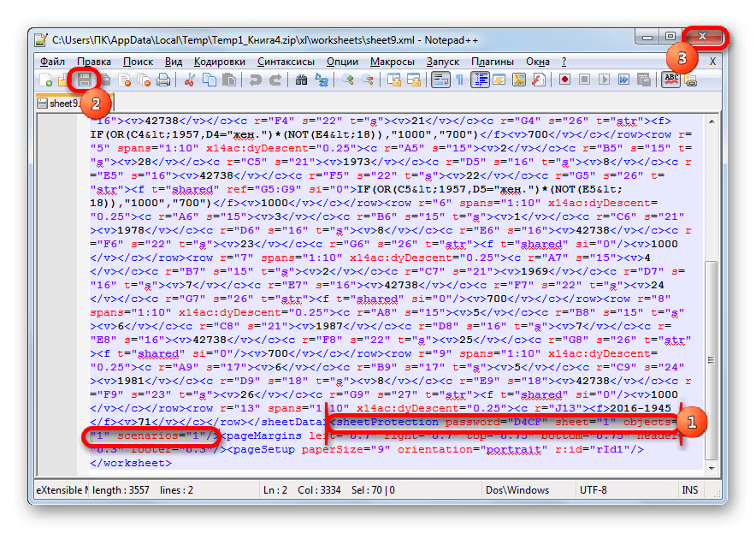This screenshot has width=756, height=533.
Task: Click the 'INS' insert mode indicator
Action: [x=690, y=490]
